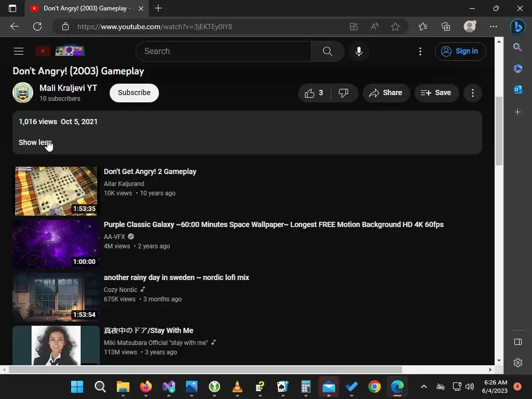Add a new app to Edge sidebar
The width and height of the screenshot is (532, 399).
(517, 112)
